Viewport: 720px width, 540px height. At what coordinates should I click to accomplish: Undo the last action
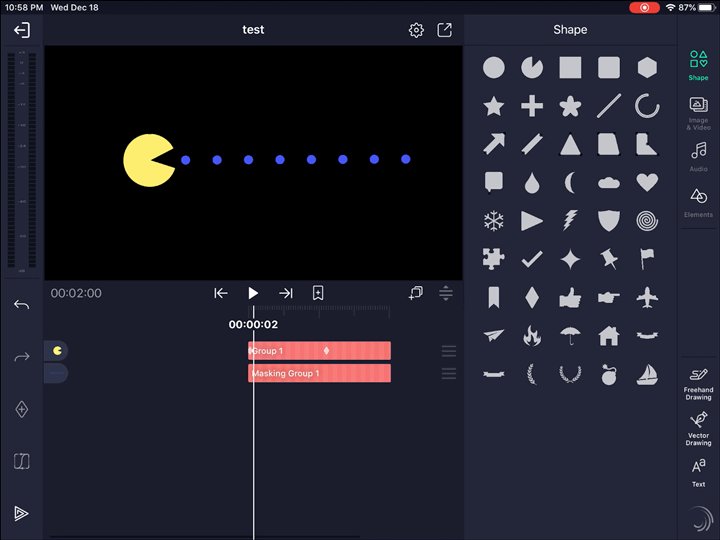coord(22,304)
